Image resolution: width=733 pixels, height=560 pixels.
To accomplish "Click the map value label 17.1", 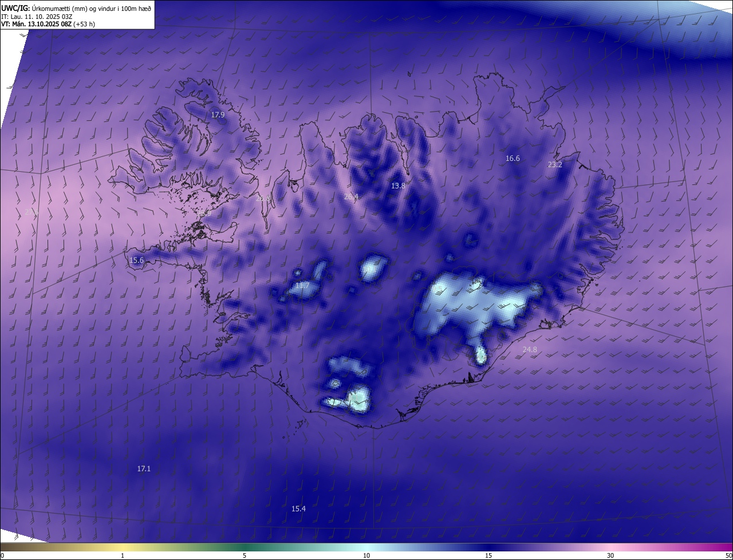I will [144, 468].
